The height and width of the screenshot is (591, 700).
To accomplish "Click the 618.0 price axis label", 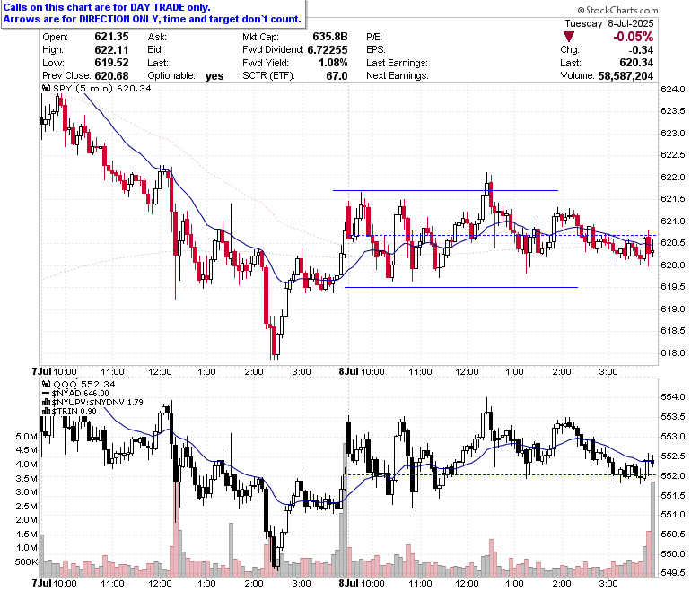I will pos(672,352).
